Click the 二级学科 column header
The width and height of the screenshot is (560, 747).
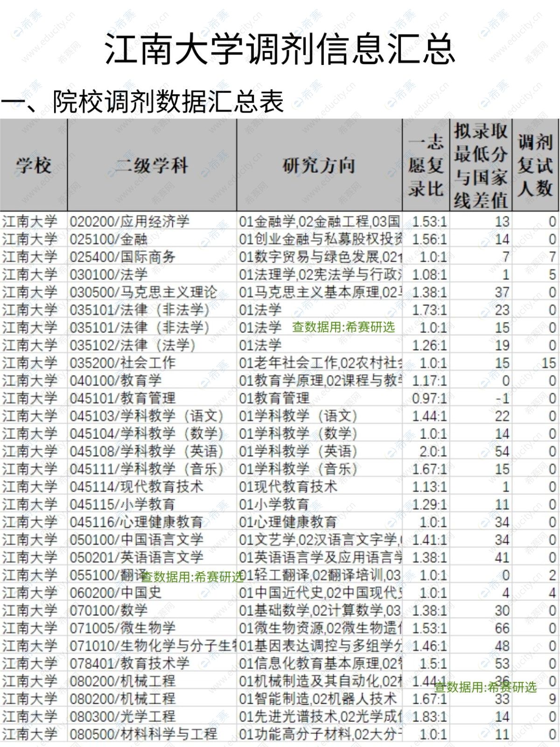click(x=152, y=165)
